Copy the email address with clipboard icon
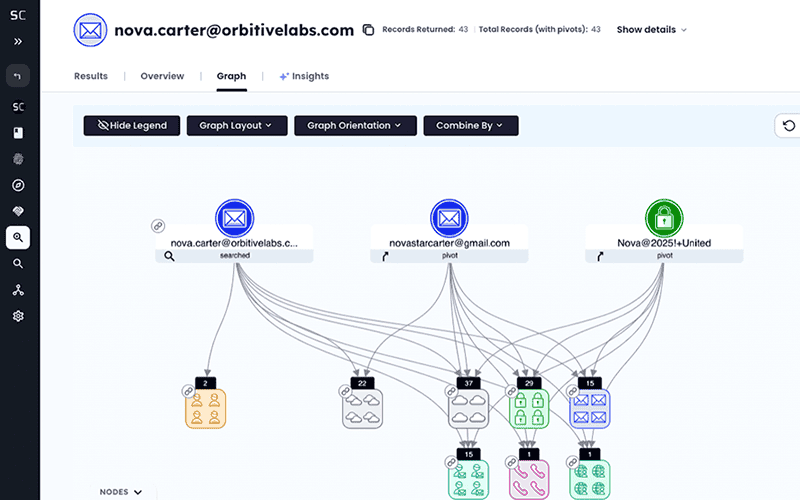Screen dimensions: 800x500 click(x=368, y=30)
